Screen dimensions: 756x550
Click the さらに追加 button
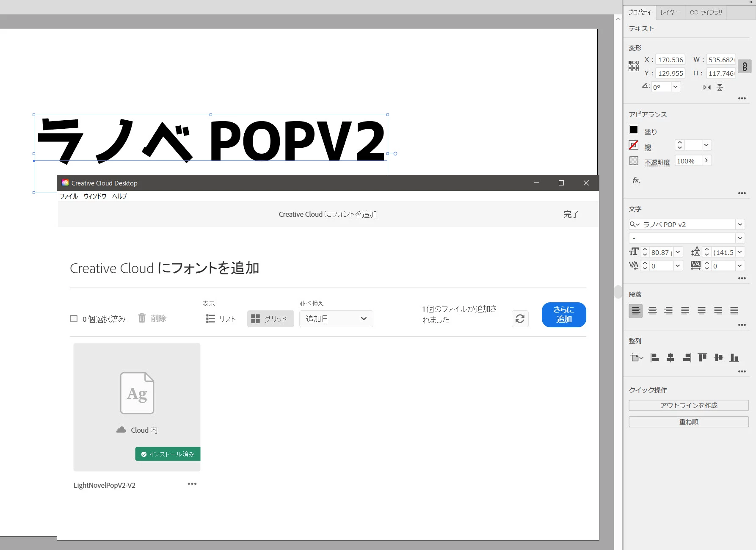tap(564, 315)
